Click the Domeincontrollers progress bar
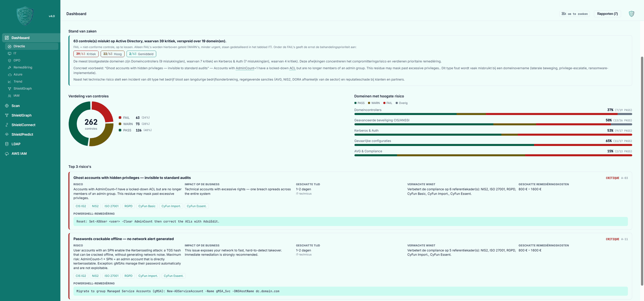 click(x=493, y=114)
